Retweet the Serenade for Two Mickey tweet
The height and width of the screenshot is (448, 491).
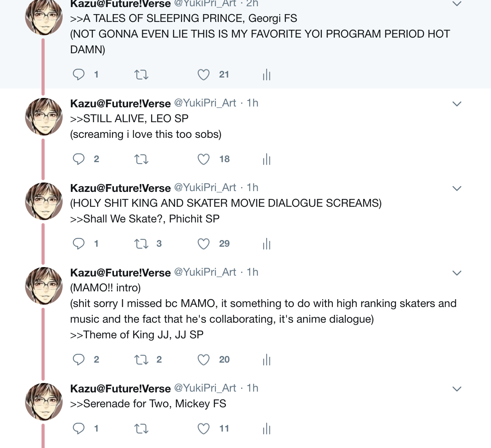(x=141, y=429)
